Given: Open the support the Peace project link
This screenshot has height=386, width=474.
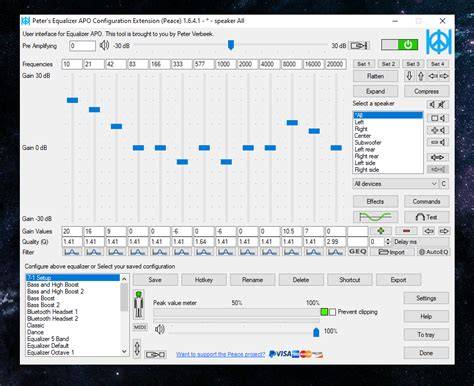Looking at the screenshot, I should 220,354.
